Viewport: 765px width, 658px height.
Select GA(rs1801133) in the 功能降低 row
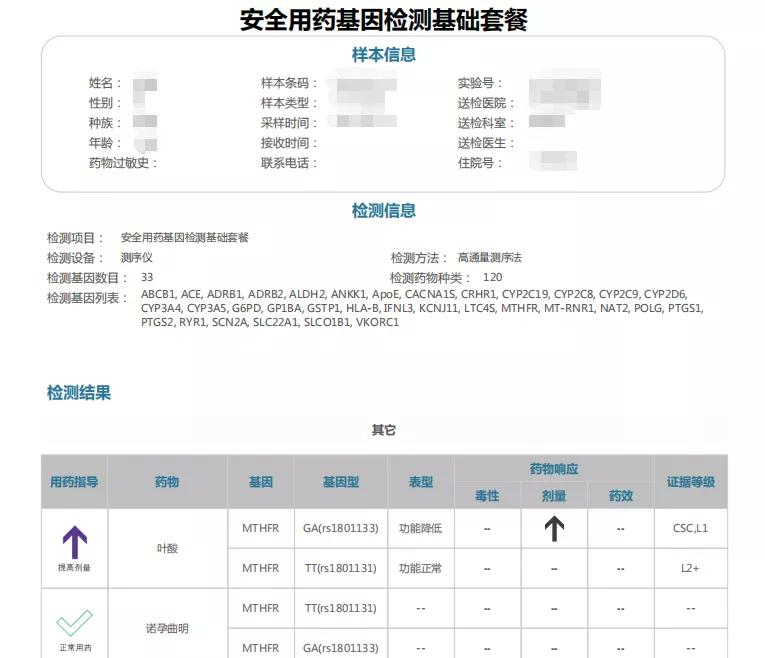click(341, 529)
